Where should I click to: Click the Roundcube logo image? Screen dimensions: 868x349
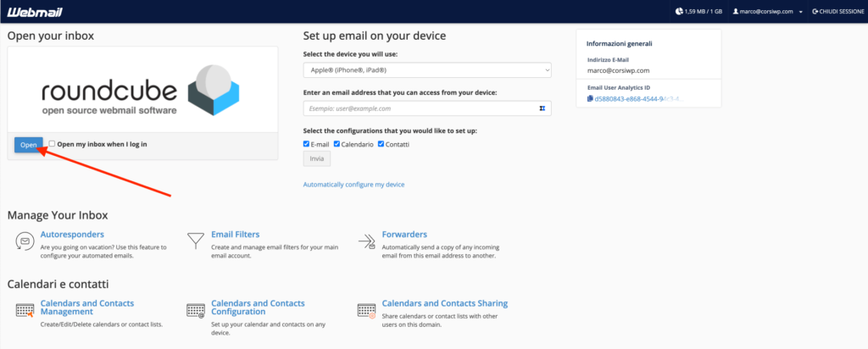pos(142,91)
